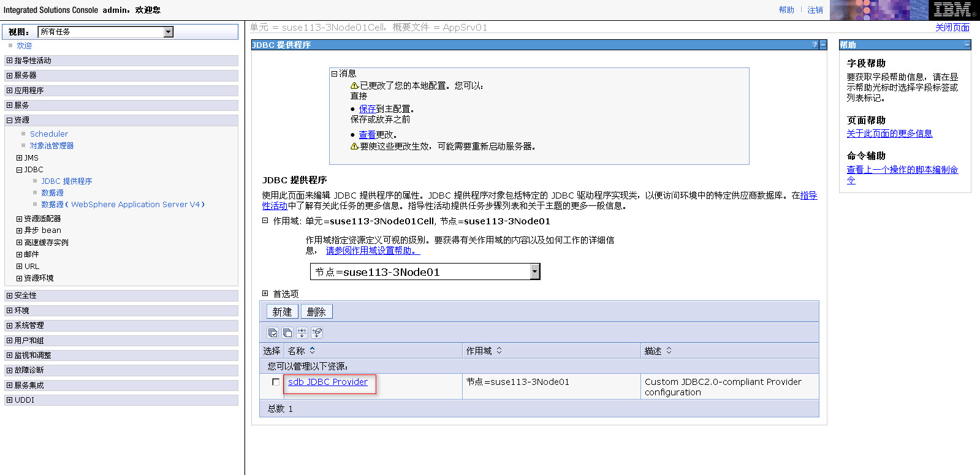
Task: Click the JDBC 提供程序 panel help question icon
Action: pos(815,45)
